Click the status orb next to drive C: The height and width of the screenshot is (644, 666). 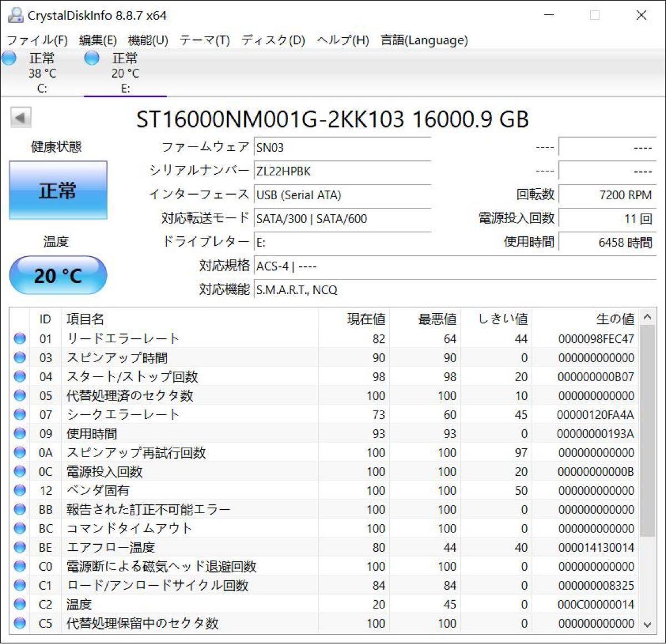pyautogui.click(x=9, y=58)
